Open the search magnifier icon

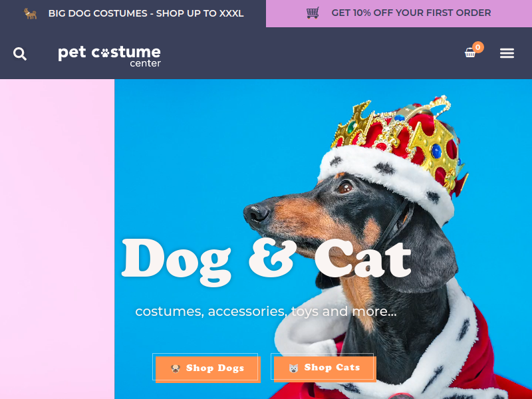click(x=20, y=54)
